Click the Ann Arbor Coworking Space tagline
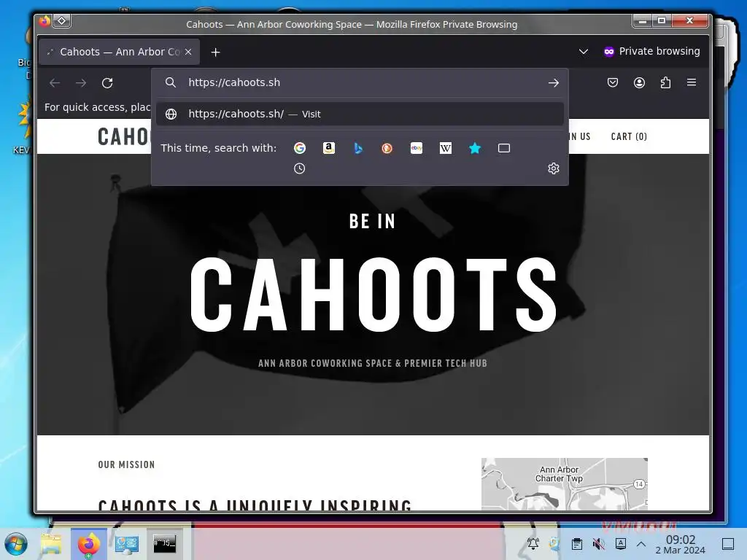This screenshot has height=560, width=747. click(373, 363)
